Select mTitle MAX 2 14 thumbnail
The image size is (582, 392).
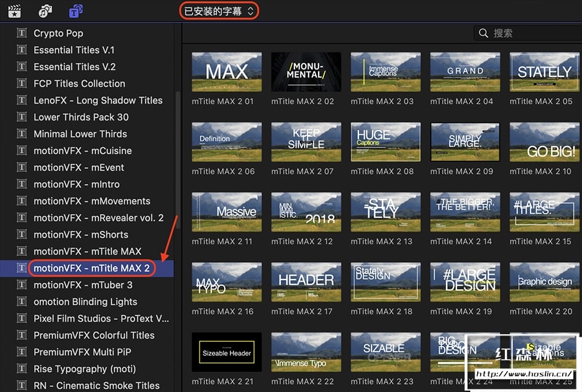click(x=465, y=212)
